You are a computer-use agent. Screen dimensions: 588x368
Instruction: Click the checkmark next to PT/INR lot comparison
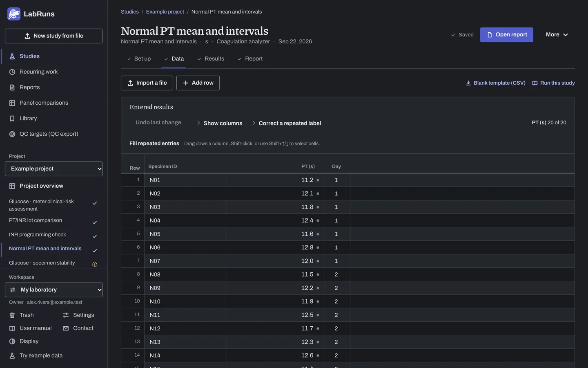(x=95, y=222)
